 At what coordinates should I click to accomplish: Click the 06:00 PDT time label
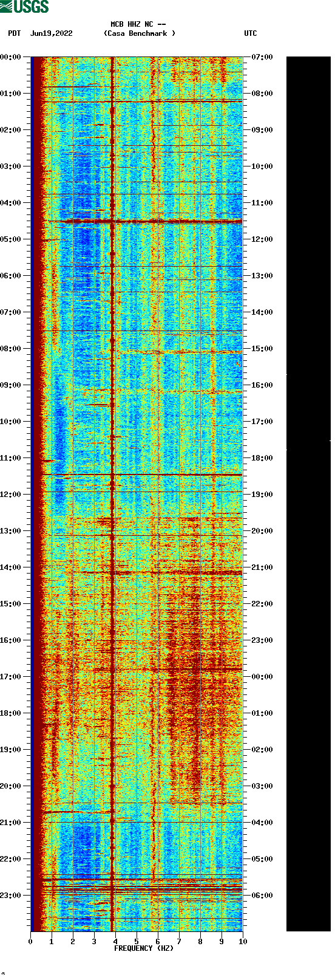pyautogui.click(x=10, y=276)
